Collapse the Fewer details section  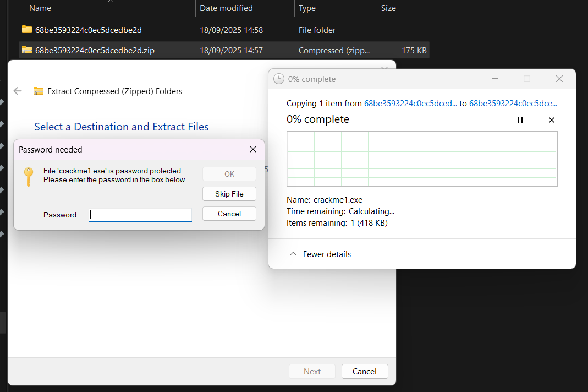click(x=321, y=254)
